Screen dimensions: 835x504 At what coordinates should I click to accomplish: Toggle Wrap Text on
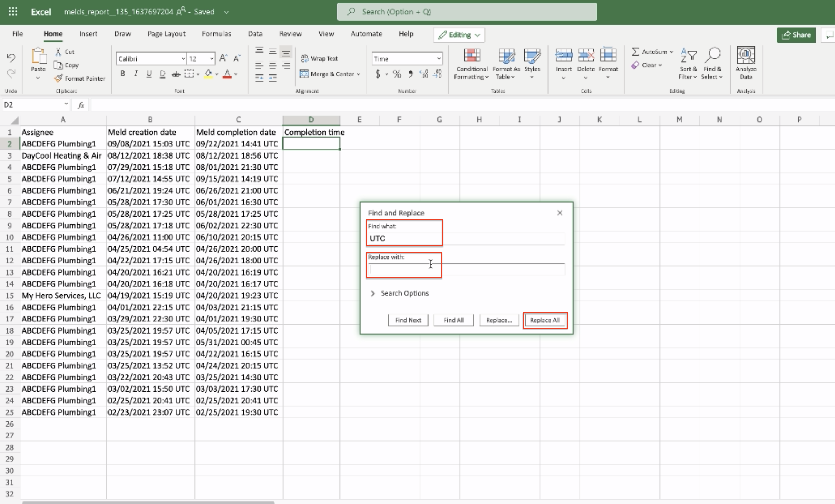tap(319, 58)
